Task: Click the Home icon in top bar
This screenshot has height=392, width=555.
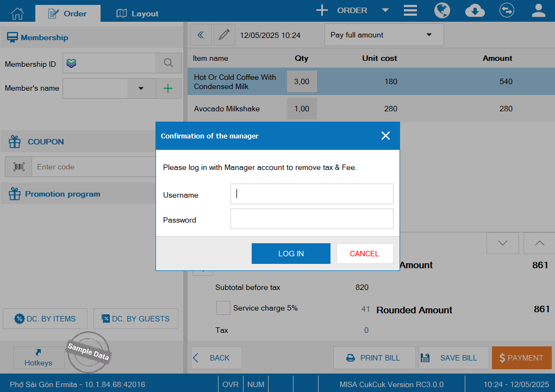Action: [17, 12]
